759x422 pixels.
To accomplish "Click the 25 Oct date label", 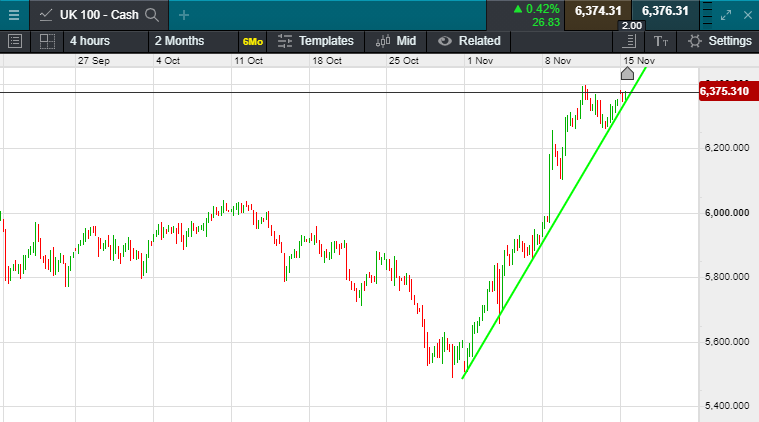I will (x=404, y=61).
